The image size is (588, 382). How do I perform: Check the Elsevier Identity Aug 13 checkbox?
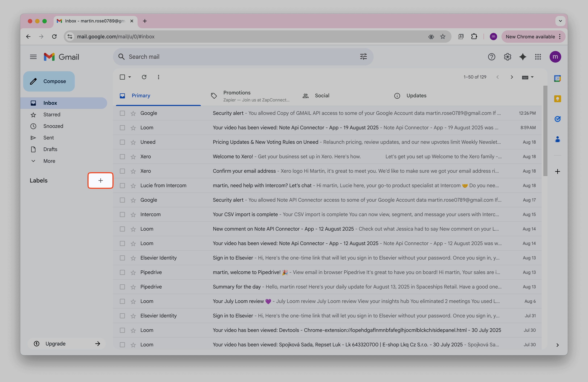click(122, 258)
